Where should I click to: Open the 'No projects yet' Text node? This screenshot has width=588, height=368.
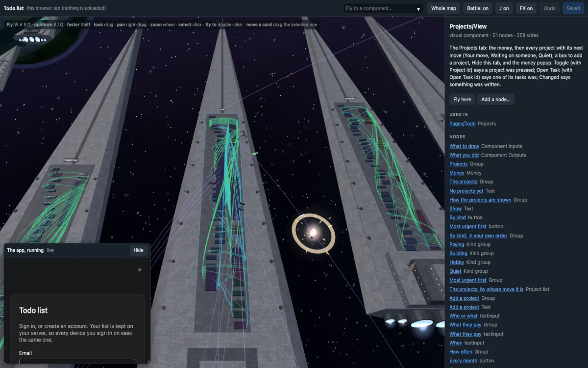pyautogui.click(x=466, y=191)
